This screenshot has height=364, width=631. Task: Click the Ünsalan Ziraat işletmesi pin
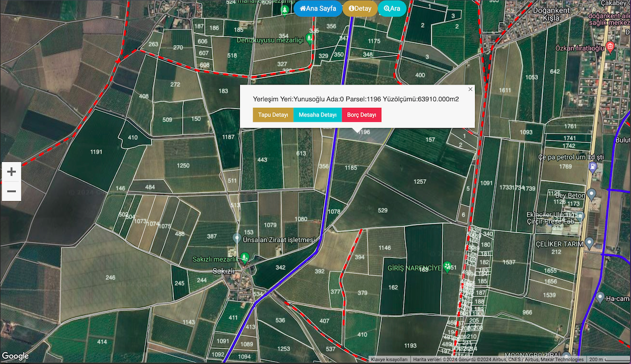coord(237,237)
